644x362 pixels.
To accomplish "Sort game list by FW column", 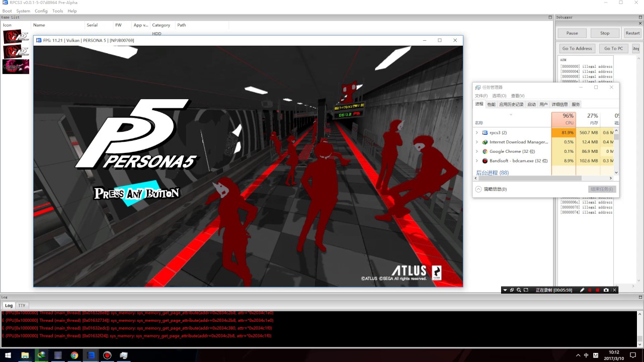I will pyautogui.click(x=122, y=25).
